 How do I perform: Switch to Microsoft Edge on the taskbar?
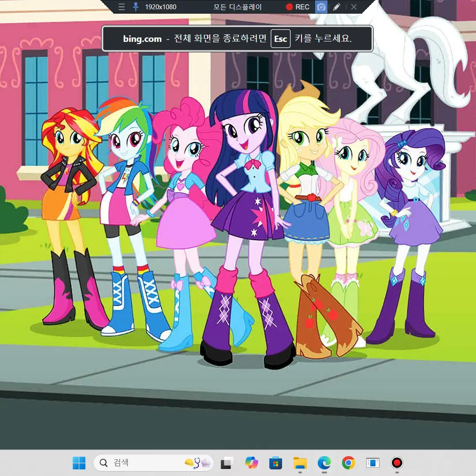[x=324, y=463]
